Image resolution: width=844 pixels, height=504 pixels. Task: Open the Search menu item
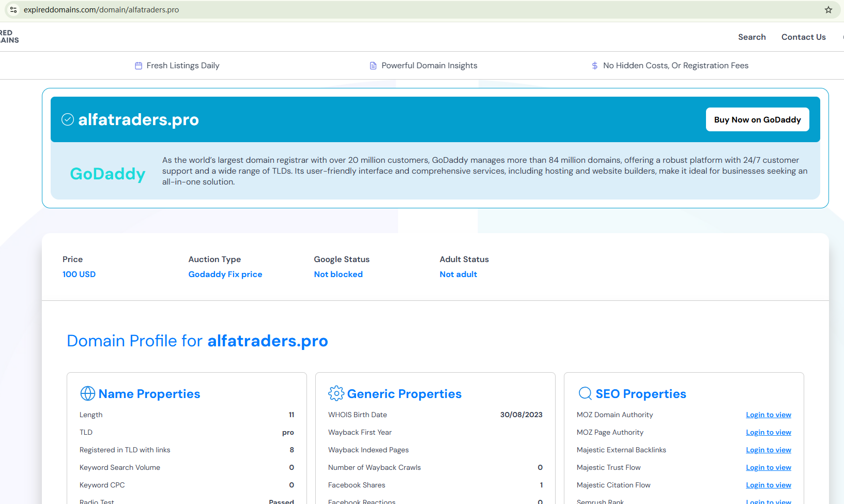[752, 37]
